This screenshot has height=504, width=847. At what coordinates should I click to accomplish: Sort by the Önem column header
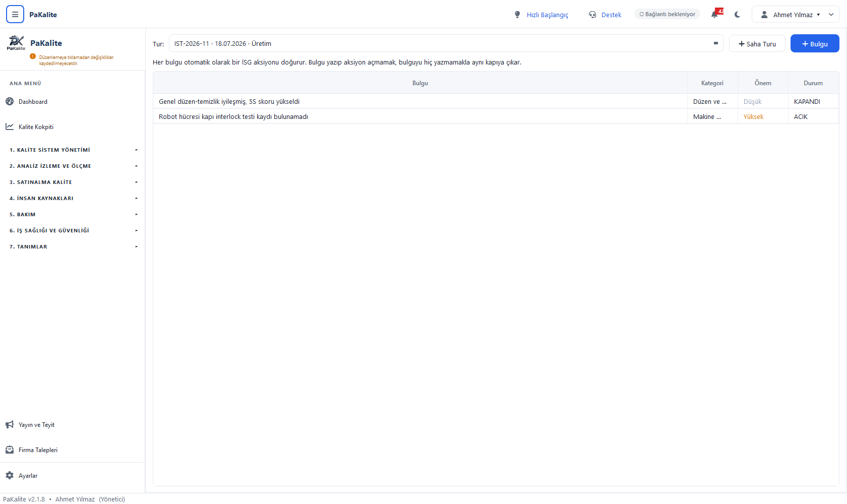pyautogui.click(x=763, y=83)
